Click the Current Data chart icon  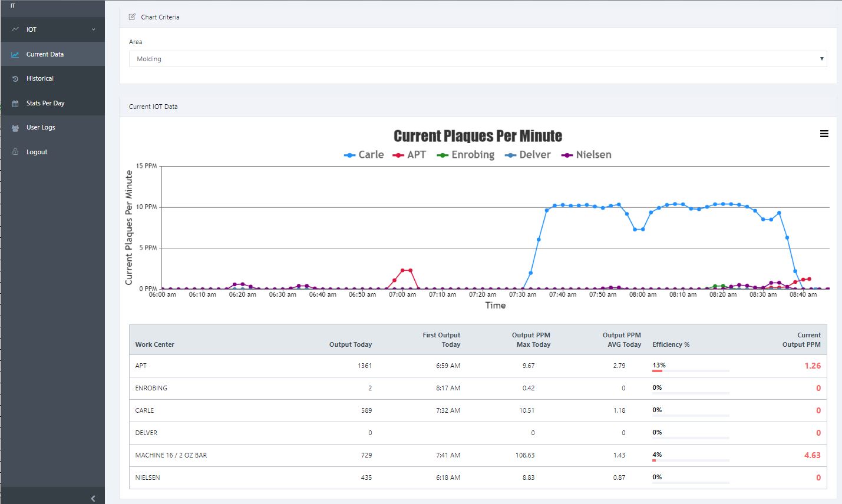(x=15, y=54)
